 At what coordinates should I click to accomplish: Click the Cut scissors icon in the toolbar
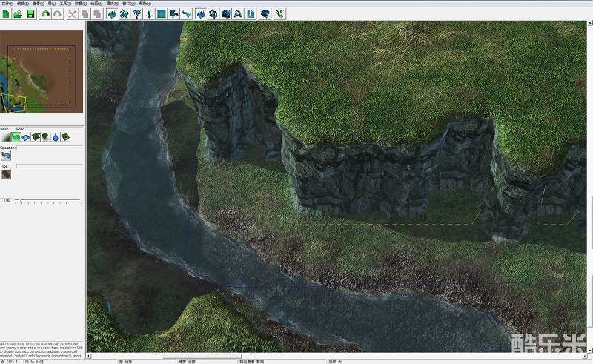point(72,13)
